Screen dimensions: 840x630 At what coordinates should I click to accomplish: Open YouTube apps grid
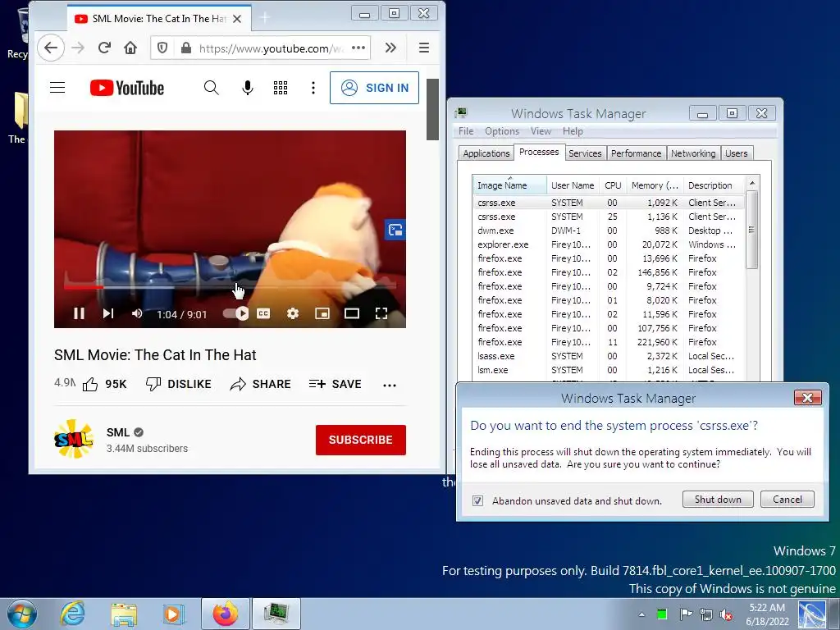click(x=281, y=88)
